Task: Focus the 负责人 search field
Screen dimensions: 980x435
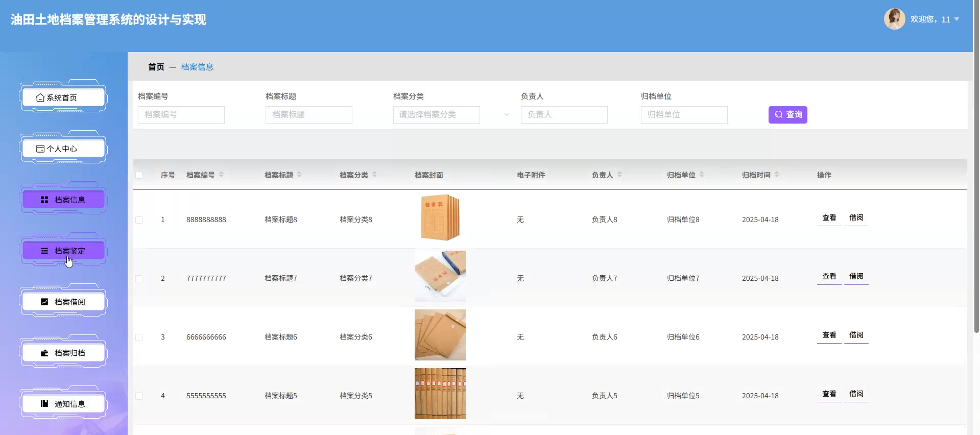Action: pos(564,115)
